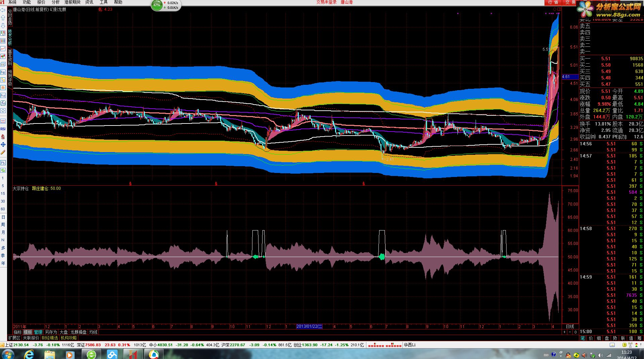Open the 帮助 menu
Screen dimensions: 644x359
click(x=118, y=2)
